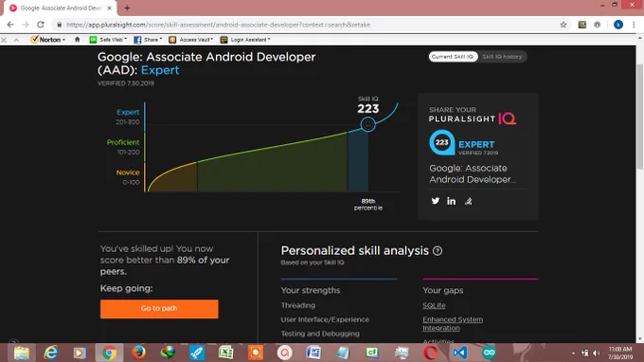
Task: Open the Norton dropdown in the toolbar
Action: coord(48,40)
